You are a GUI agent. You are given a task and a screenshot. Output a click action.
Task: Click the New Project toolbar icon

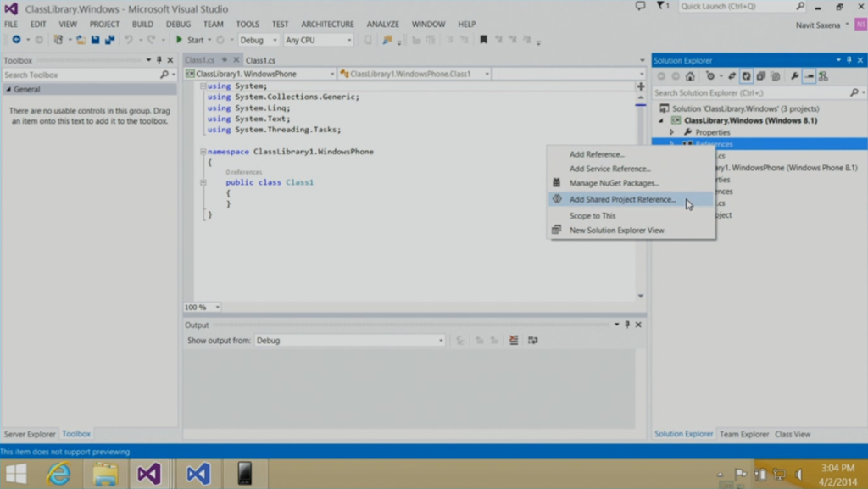[x=58, y=39]
